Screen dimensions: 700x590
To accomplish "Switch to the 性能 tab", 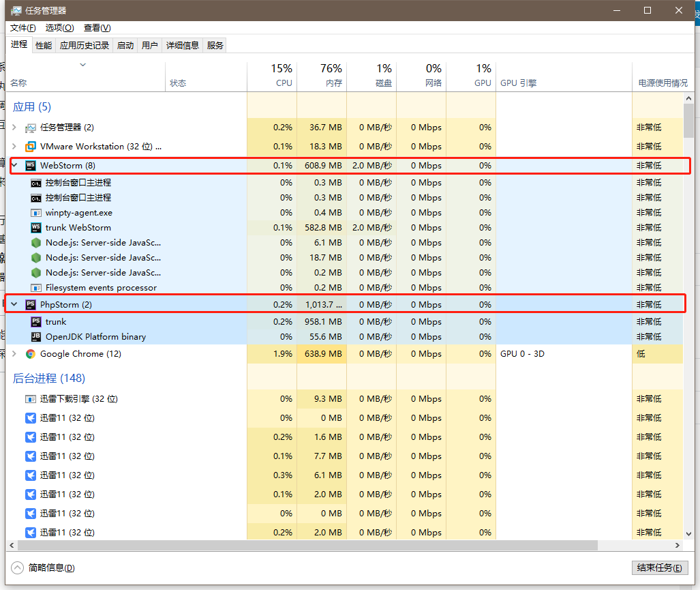I will point(44,46).
